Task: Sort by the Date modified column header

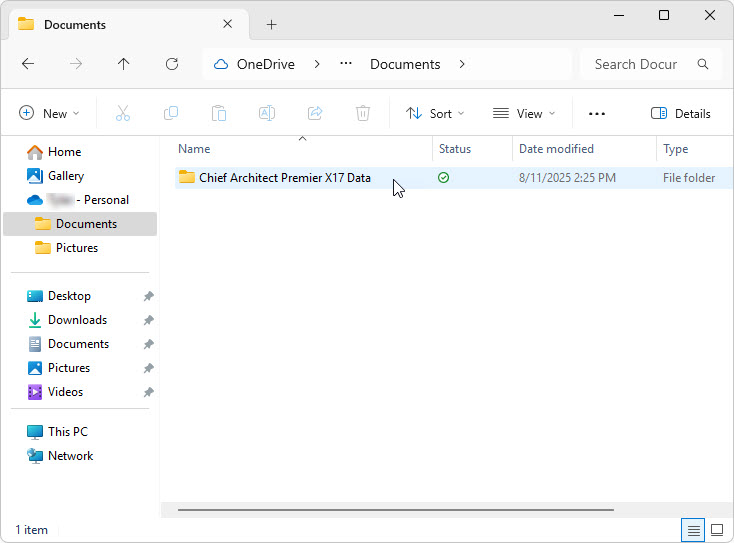Action: (584, 149)
